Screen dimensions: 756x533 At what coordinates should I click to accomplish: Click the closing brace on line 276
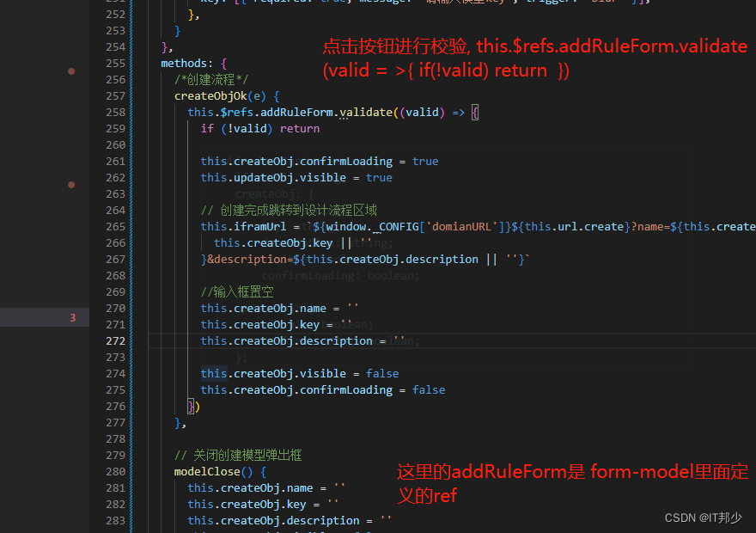[192, 406]
